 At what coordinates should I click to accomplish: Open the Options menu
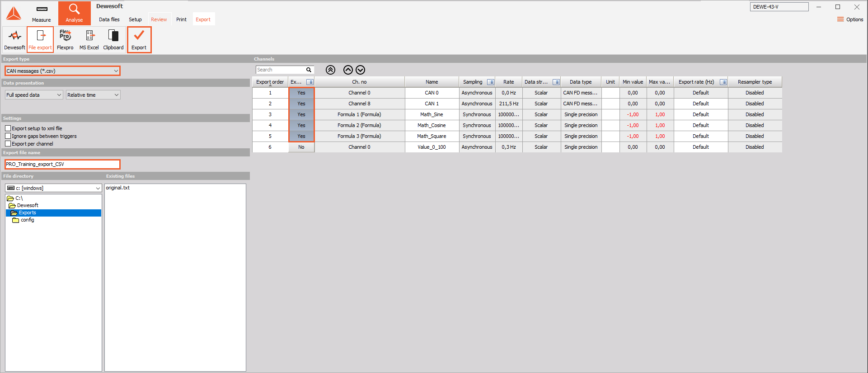pos(850,19)
